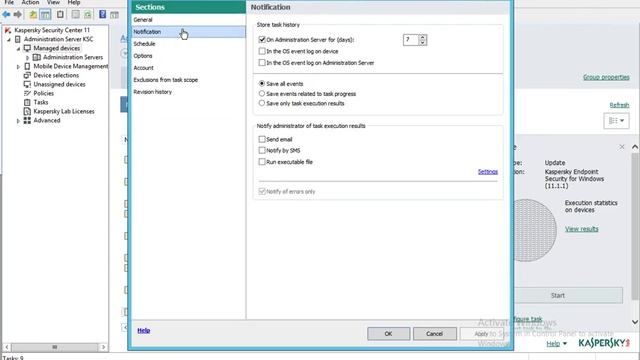Open the dialog's Help link

pyautogui.click(x=143, y=330)
